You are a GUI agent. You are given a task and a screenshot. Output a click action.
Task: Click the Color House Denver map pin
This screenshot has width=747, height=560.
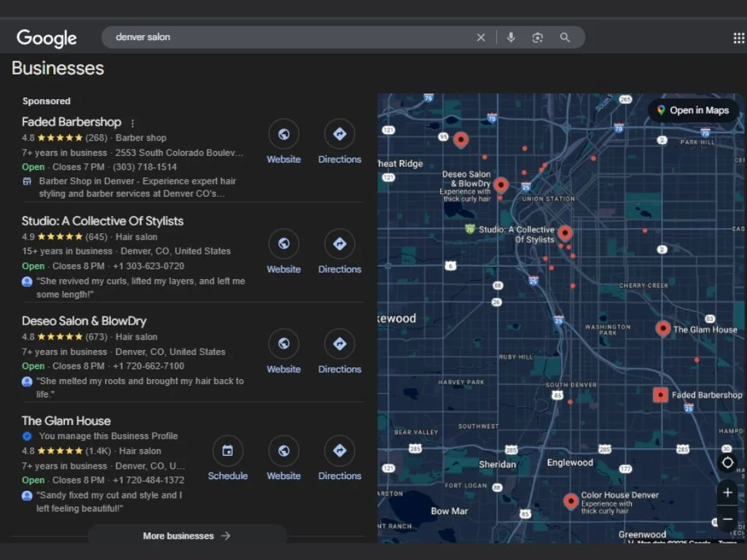click(x=570, y=501)
